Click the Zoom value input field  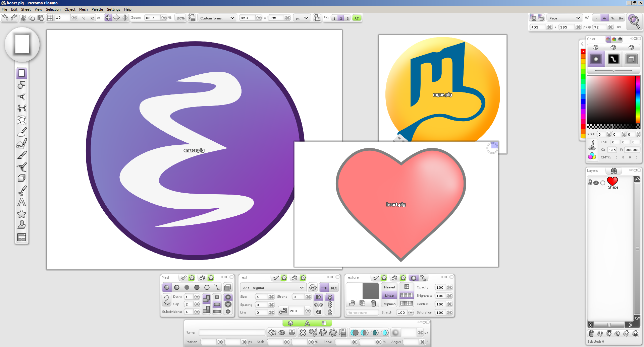pyautogui.click(x=152, y=18)
